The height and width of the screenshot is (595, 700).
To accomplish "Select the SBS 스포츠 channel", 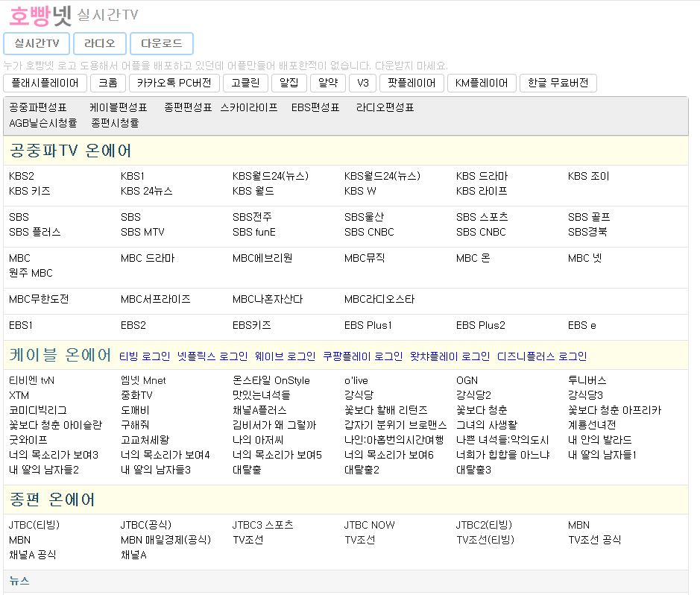I will coord(482,217).
